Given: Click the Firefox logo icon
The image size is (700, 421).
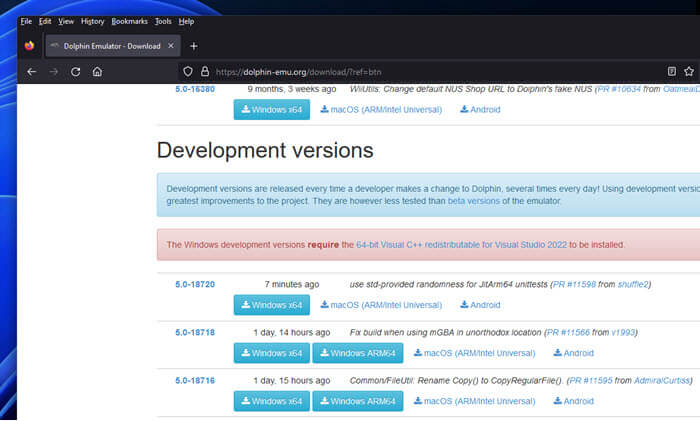Looking at the screenshot, I should tap(29, 46).
